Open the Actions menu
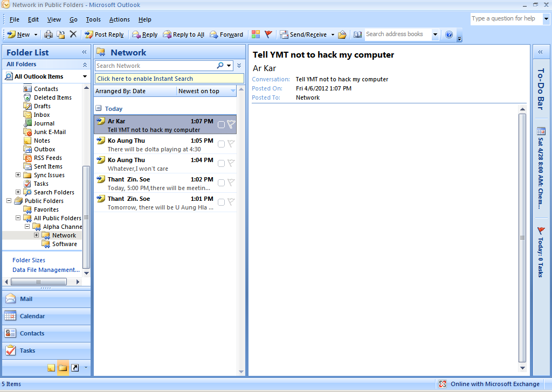552x392 pixels. (119, 19)
